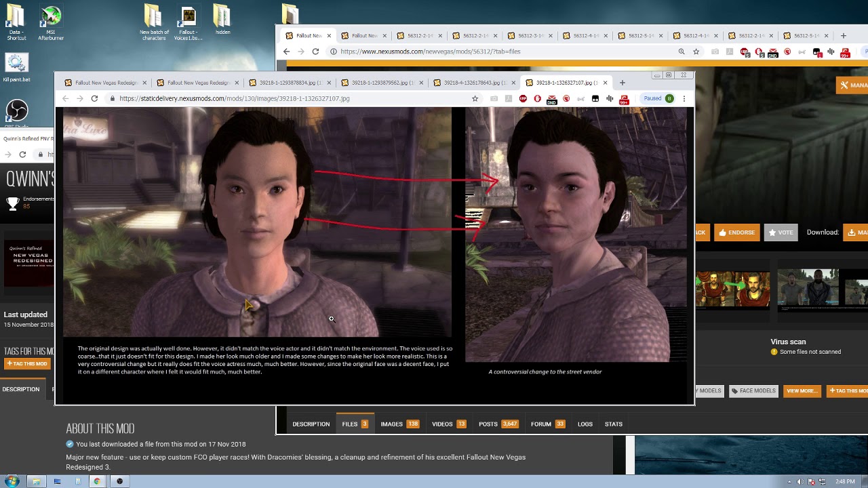This screenshot has width=868, height=488.
Task: Open Fallout Voices1.bsa desktop file
Action: pos(188,23)
